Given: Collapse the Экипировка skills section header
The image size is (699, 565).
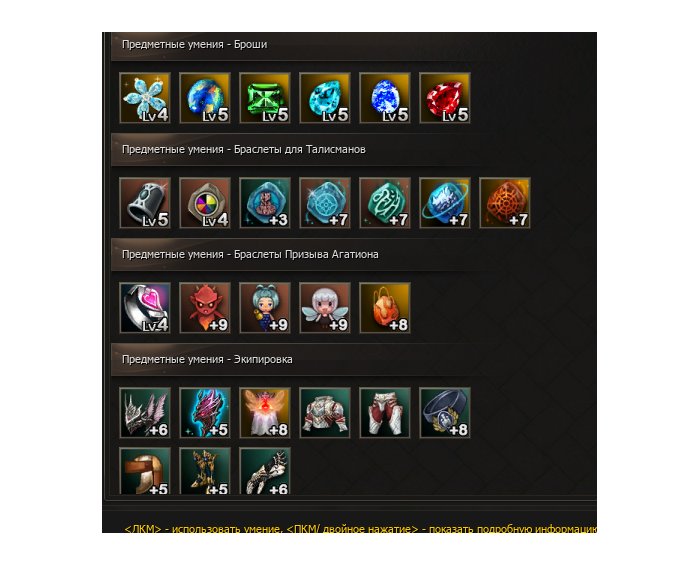Looking at the screenshot, I should (294, 359).
